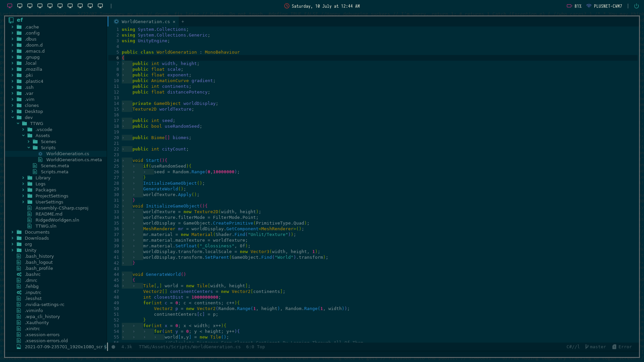Viewport: 644px width, 362px height.
Task: Click the first workspace monitor icon
Action: click(x=10, y=6)
